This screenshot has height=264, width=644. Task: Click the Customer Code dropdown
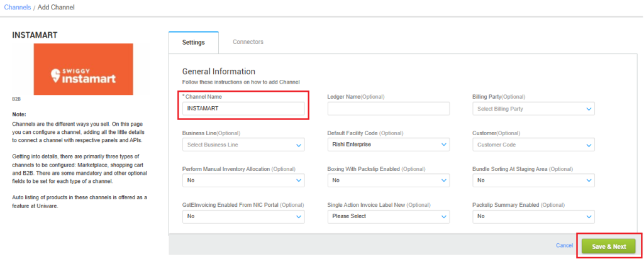(533, 145)
